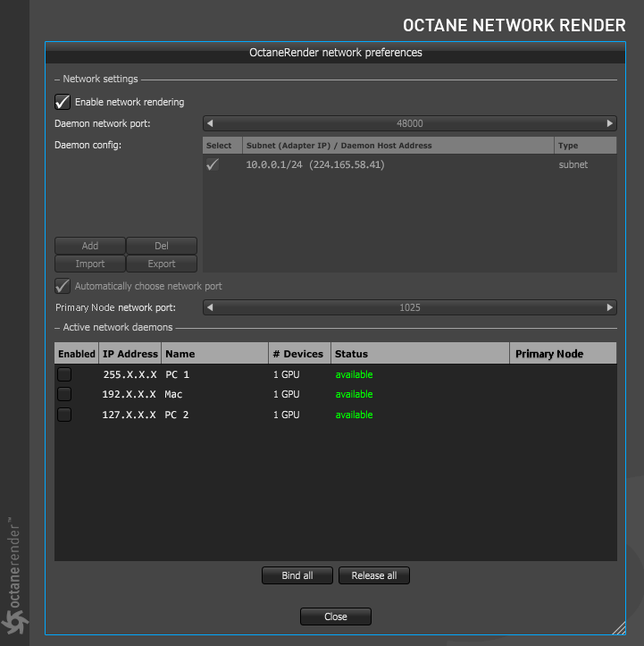The image size is (644, 646).
Task: Export the daemon configuration
Action: pyautogui.click(x=162, y=264)
